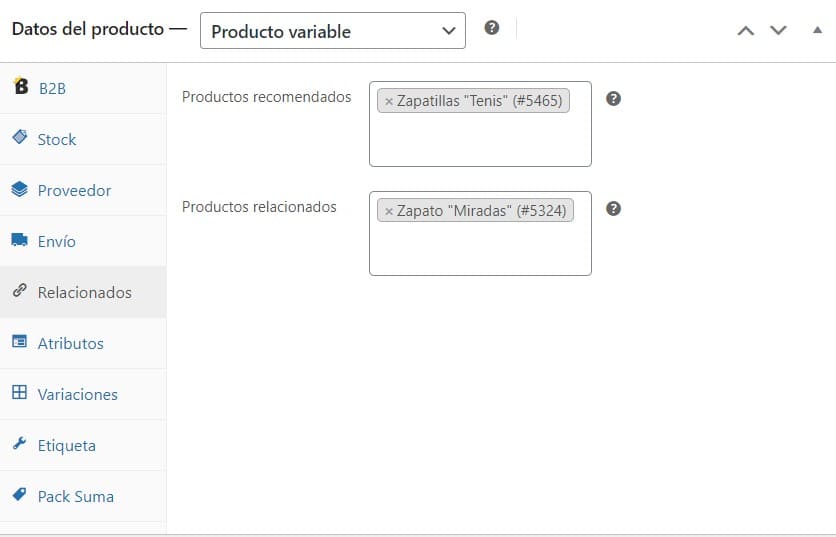This screenshot has height=537, width=836.
Task: Click the Etiqueta wrench icon
Action: pyautogui.click(x=19, y=443)
